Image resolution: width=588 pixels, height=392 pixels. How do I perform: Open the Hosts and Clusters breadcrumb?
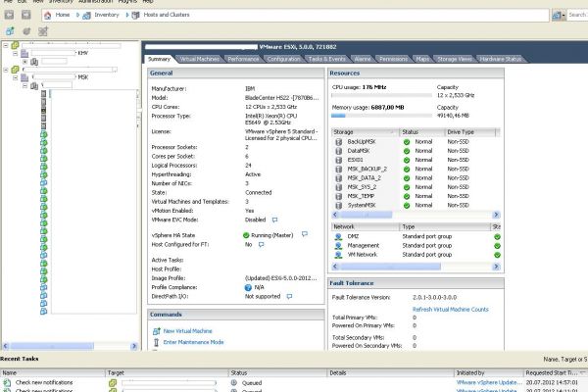click(x=167, y=15)
